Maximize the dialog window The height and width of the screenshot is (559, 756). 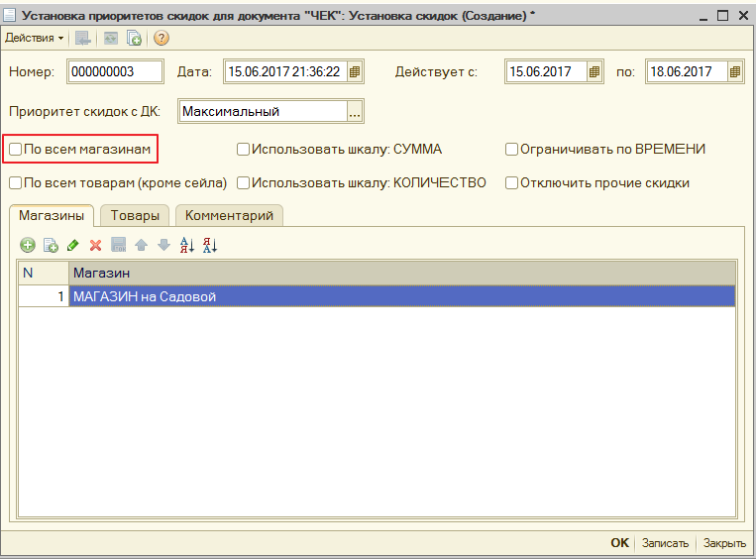coord(722,16)
